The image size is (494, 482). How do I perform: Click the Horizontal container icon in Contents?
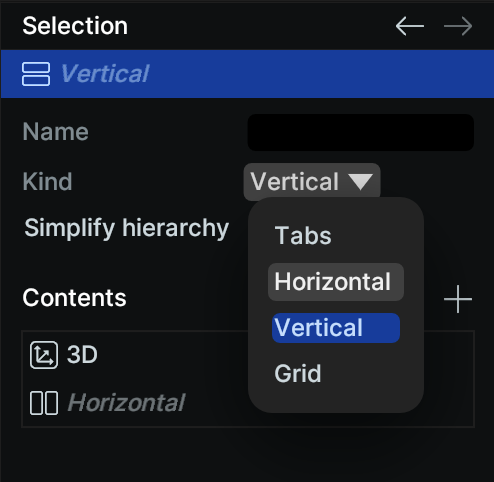(x=44, y=403)
